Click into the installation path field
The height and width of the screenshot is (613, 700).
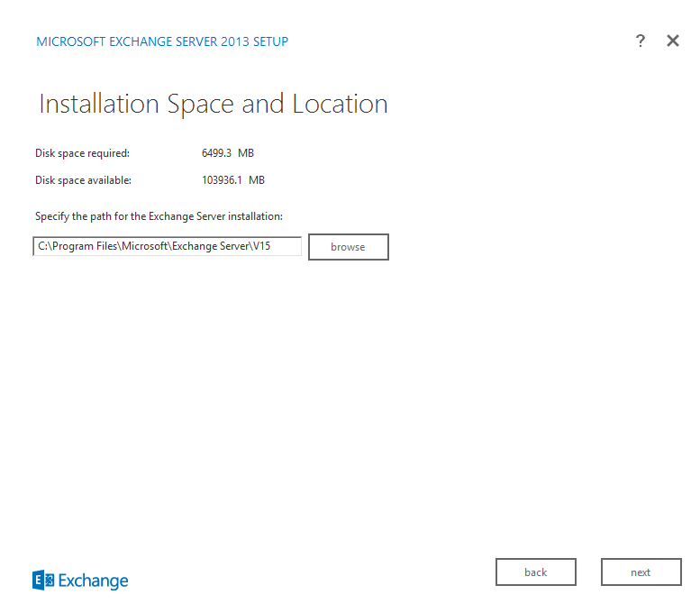coord(168,246)
